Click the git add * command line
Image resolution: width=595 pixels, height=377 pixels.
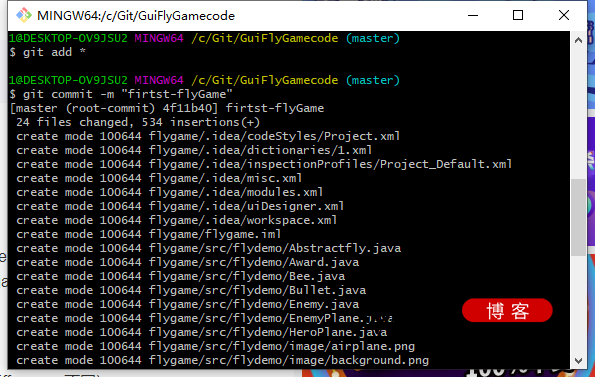click(x=47, y=52)
